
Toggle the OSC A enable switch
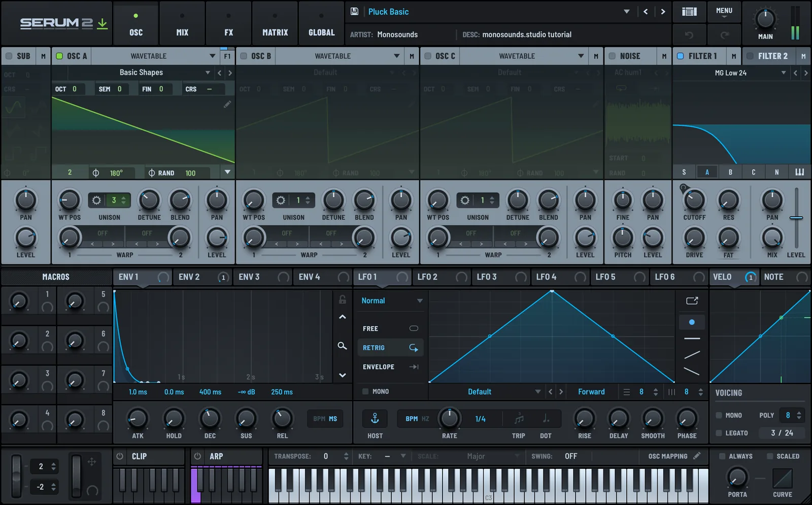coord(59,56)
